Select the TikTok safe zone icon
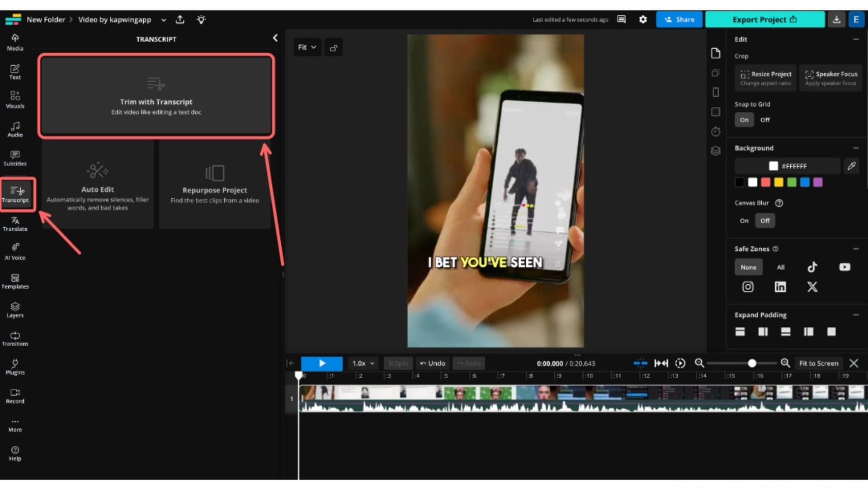868x488 pixels. [812, 267]
